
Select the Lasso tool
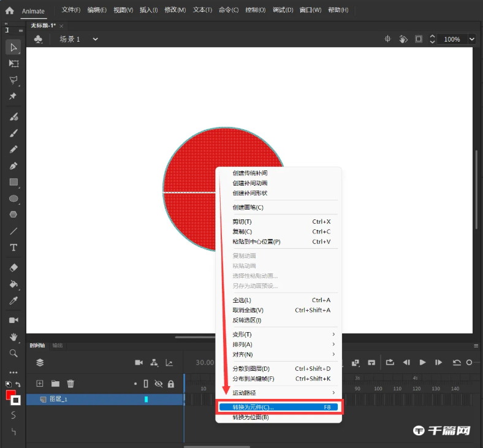point(13,80)
